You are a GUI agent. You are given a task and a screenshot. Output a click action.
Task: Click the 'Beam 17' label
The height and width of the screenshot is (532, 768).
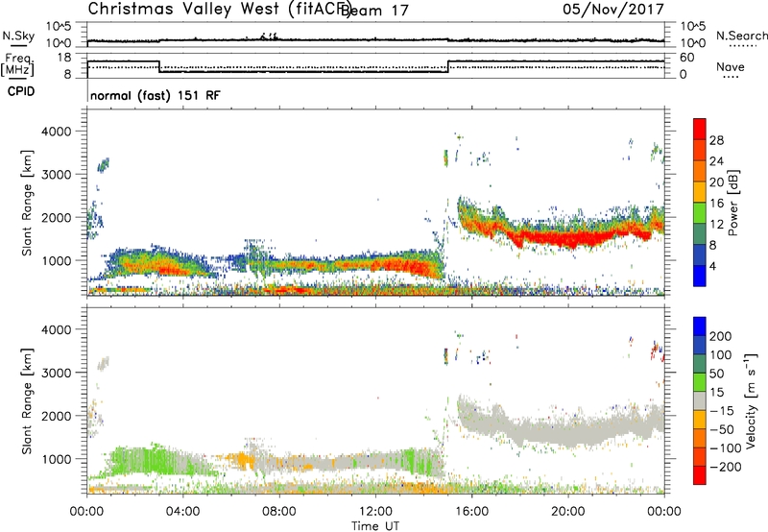[x=374, y=11]
